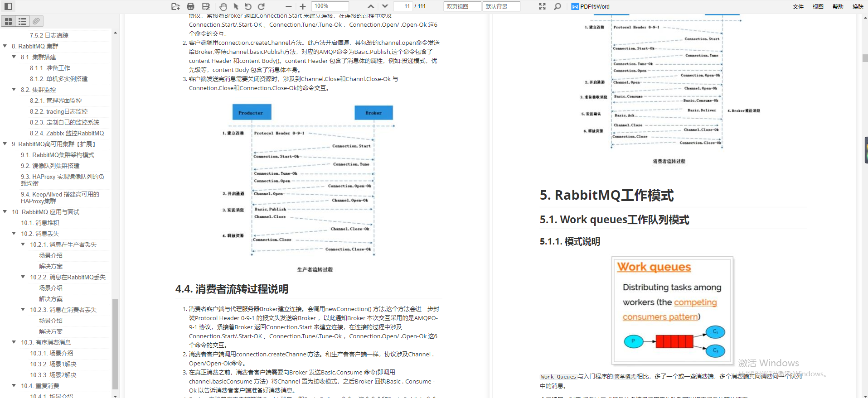The height and width of the screenshot is (398, 868).
Task: Jump to outline entry 9.2. 镜像队列集群搭建
Action: click(50, 166)
